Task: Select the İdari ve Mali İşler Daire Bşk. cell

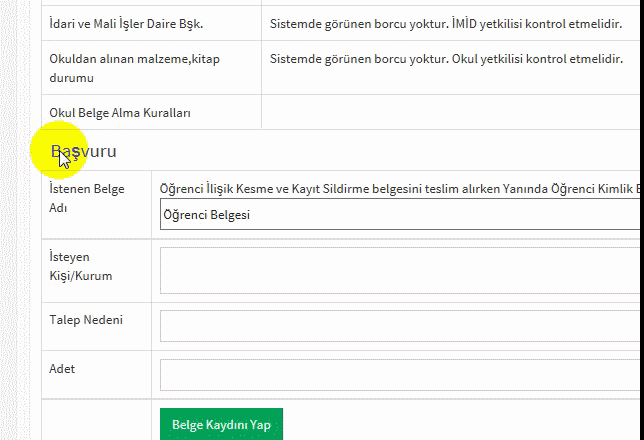Action: [x=152, y=23]
